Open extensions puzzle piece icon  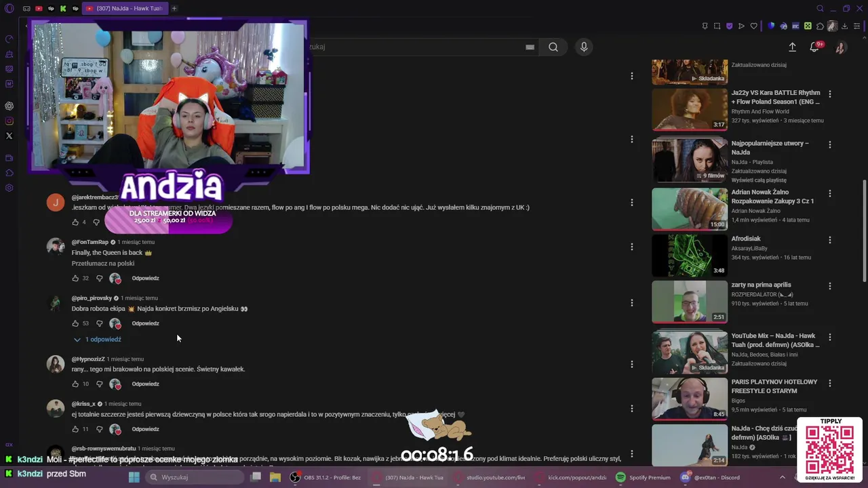tap(820, 26)
